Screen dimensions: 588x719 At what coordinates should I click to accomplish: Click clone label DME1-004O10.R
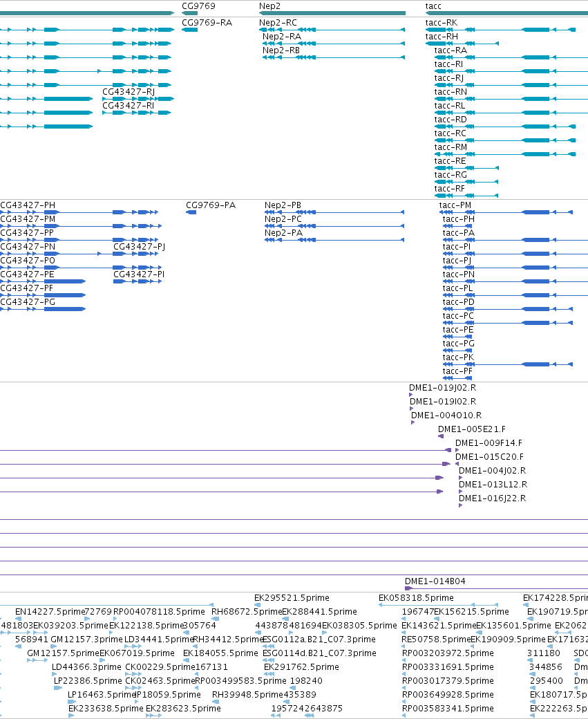pyautogui.click(x=446, y=415)
